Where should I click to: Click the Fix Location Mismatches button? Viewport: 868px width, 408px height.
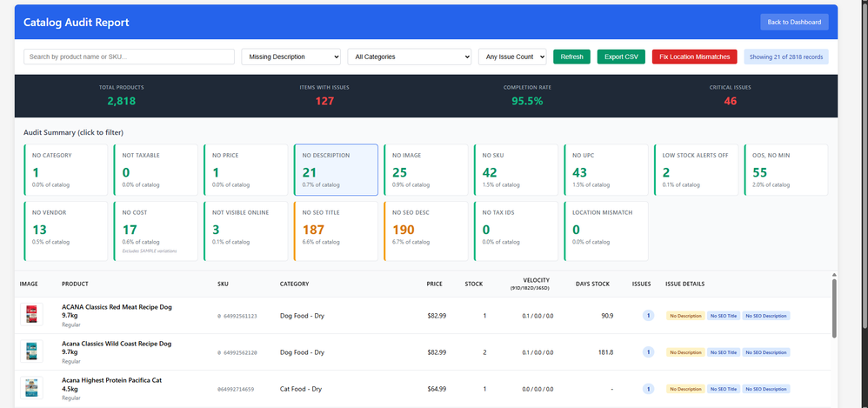695,57
